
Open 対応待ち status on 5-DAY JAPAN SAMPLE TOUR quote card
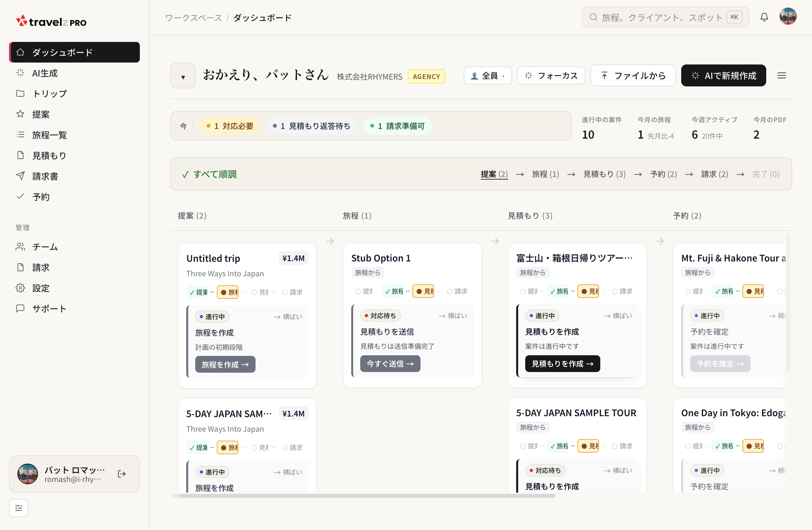545,471
